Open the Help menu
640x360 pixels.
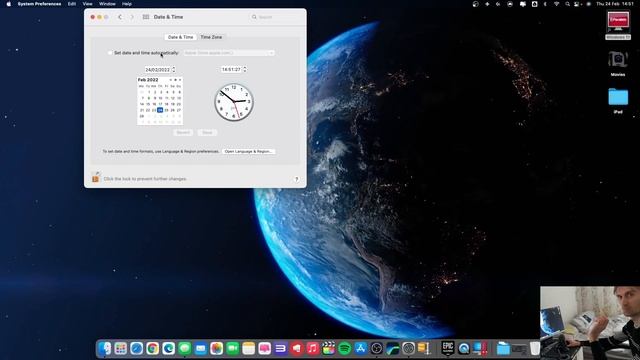coord(127,4)
